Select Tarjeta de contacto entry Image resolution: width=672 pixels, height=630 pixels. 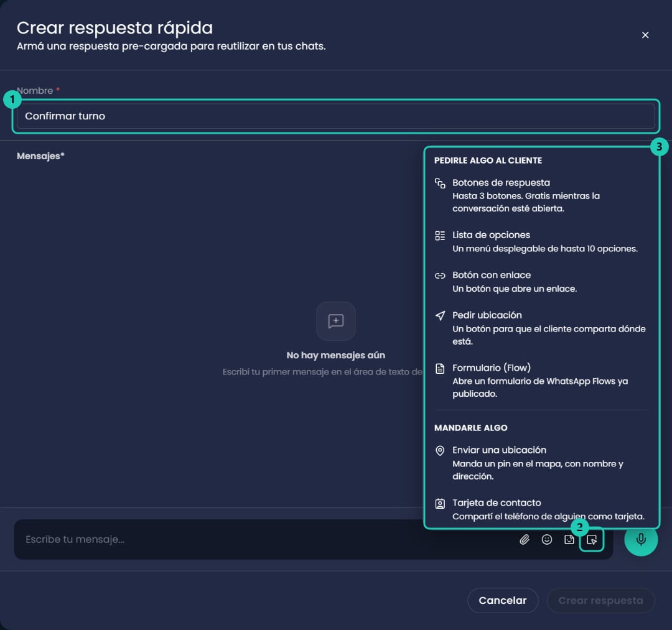541,509
